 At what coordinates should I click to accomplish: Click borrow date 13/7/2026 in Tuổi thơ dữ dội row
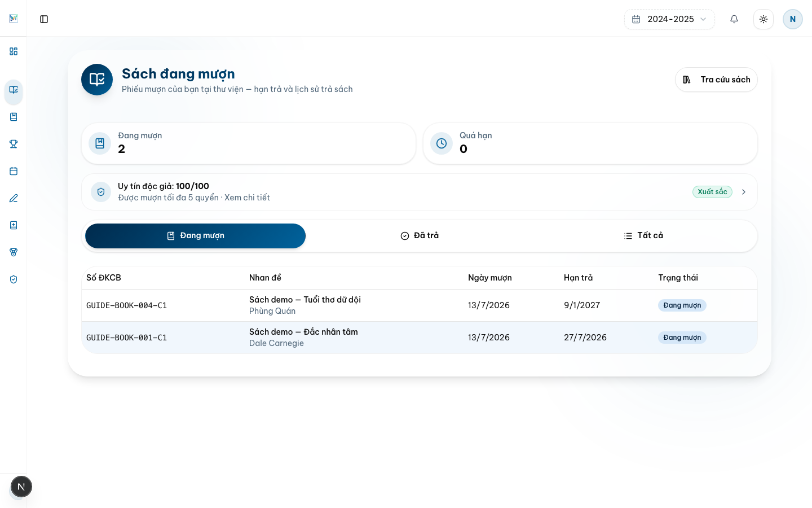pyautogui.click(x=489, y=305)
